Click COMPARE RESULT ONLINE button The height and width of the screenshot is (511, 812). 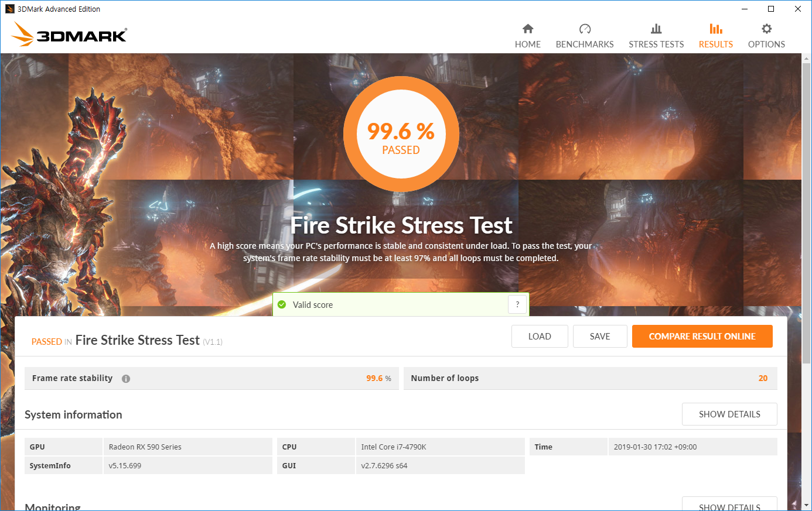[x=702, y=337]
